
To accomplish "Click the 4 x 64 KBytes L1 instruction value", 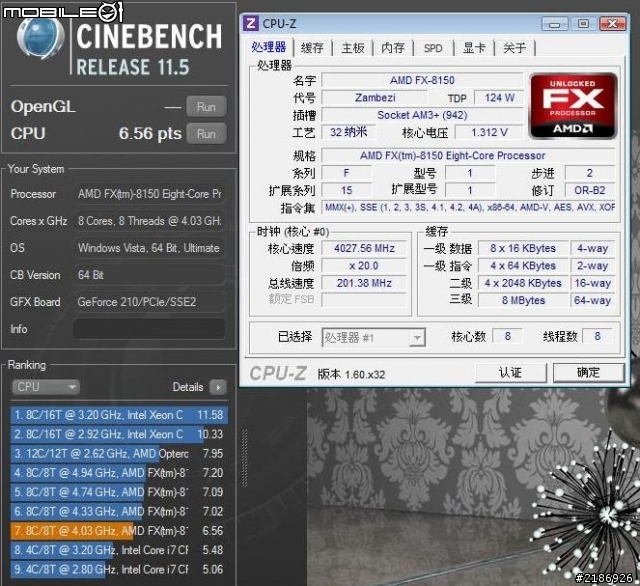I will coord(523,266).
